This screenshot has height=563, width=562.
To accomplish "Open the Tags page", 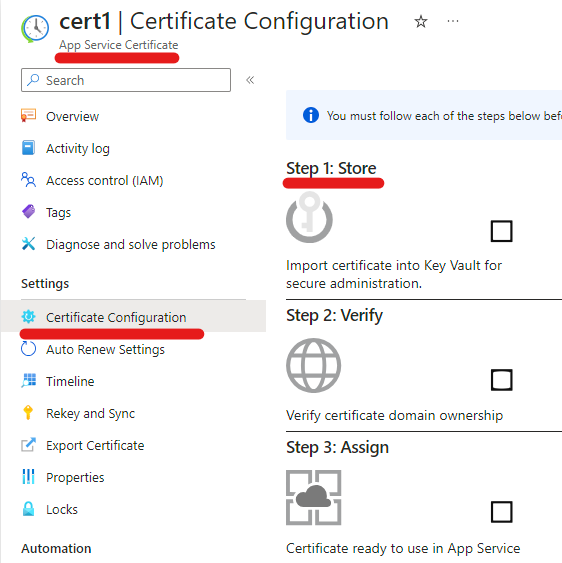I will 58,213.
